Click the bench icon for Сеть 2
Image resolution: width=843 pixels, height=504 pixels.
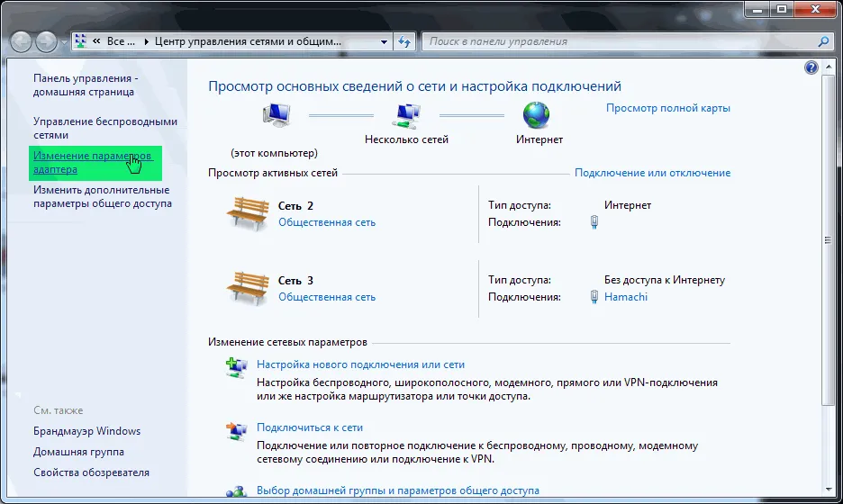click(248, 213)
